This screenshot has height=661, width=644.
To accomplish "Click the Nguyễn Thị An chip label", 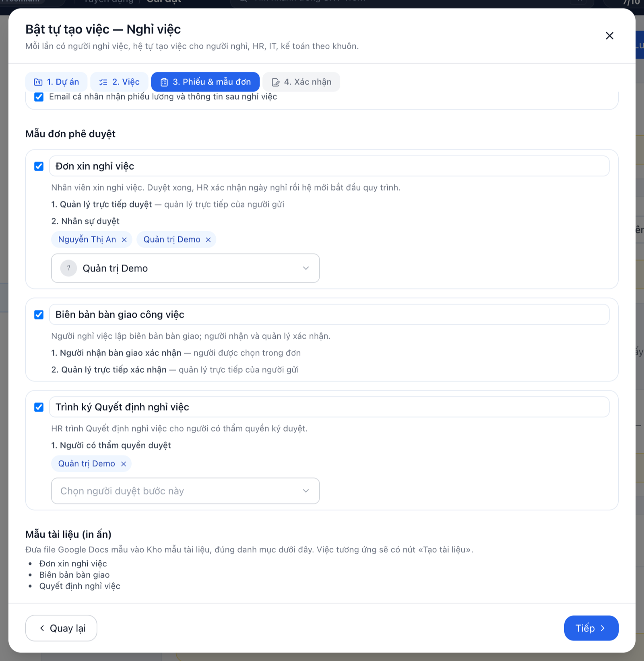I will pyautogui.click(x=87, y=239).
